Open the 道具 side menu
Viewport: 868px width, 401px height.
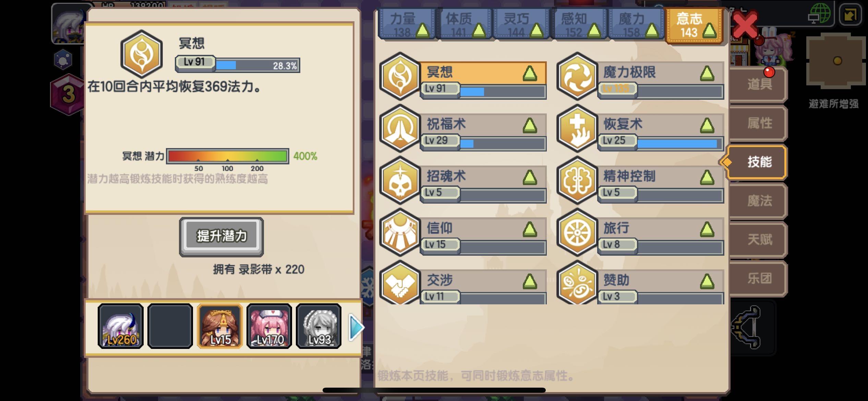759,84
